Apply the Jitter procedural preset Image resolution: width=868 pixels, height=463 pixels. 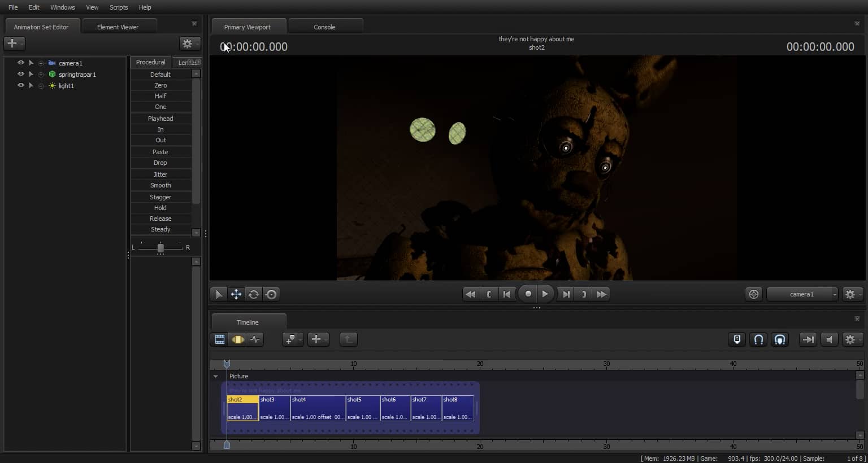(x=160, y=174)
